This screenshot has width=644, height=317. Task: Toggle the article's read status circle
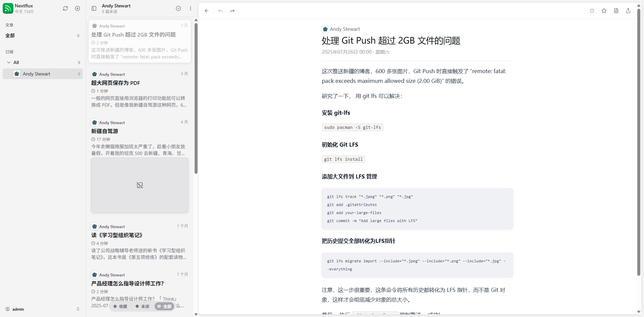pos(592,11)
